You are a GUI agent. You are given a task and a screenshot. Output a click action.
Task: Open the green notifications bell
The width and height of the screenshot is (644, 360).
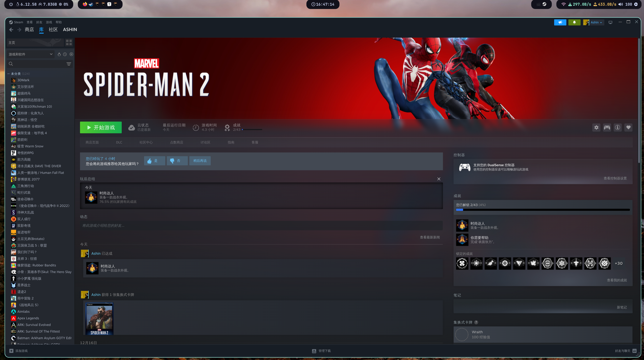coord(574,22)
